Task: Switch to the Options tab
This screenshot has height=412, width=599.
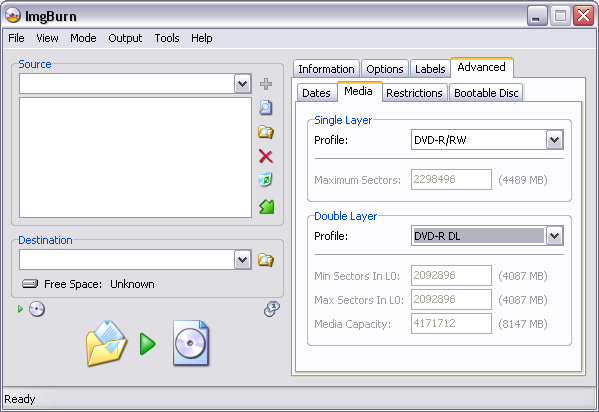Action: (x=385, y=69)
